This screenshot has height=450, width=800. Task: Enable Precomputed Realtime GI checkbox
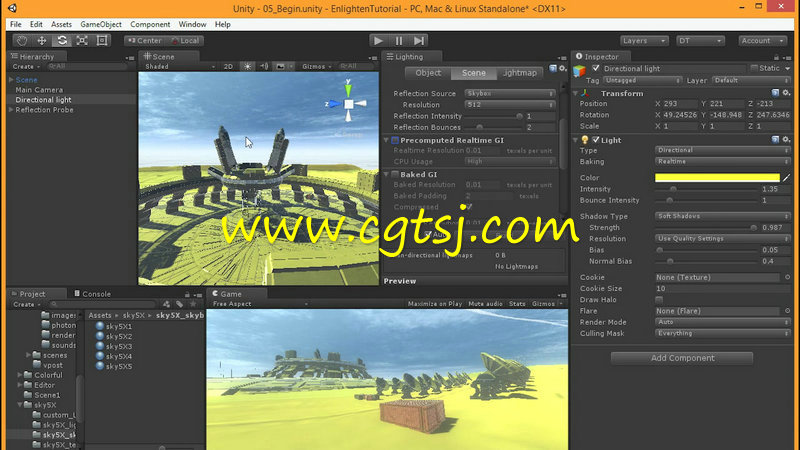pos(395,140)
